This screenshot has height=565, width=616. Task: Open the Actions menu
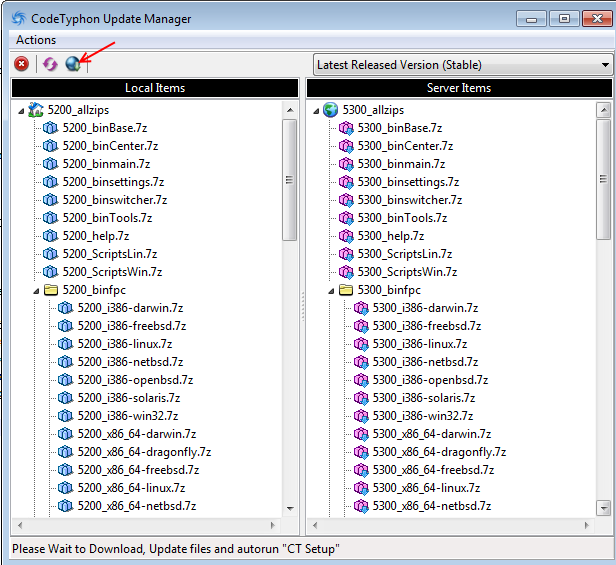click(36, 40)
